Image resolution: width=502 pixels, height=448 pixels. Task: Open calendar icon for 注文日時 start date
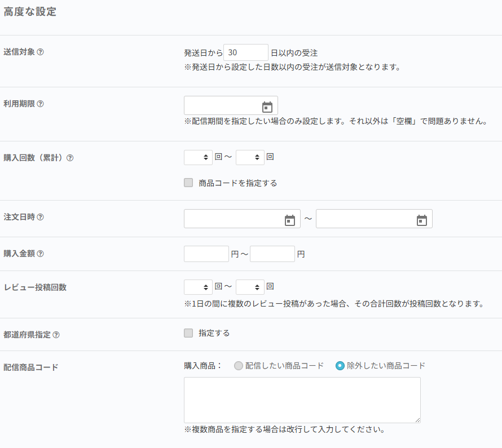290,220
